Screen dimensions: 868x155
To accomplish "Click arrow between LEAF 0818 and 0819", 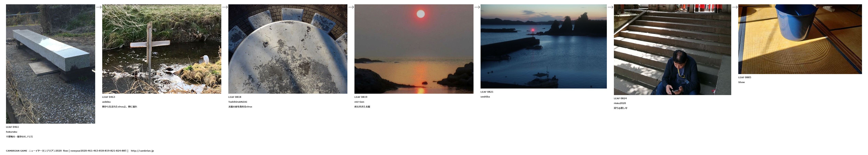I will click(351, 7).
